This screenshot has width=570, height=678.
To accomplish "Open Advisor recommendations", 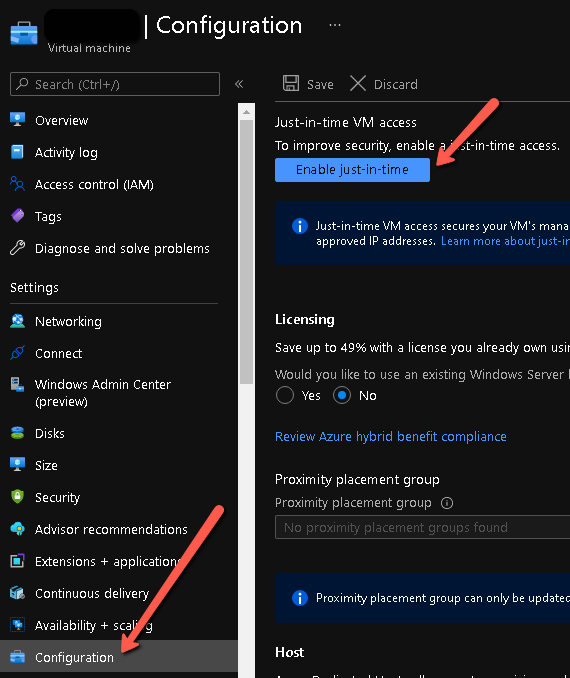I will (111, 529).
